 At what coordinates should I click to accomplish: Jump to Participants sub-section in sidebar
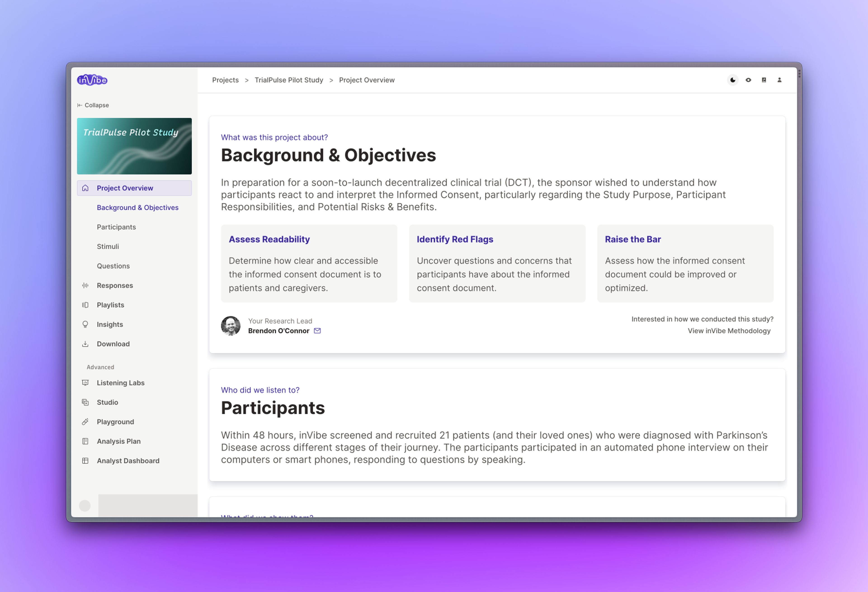tap(116, 227)
